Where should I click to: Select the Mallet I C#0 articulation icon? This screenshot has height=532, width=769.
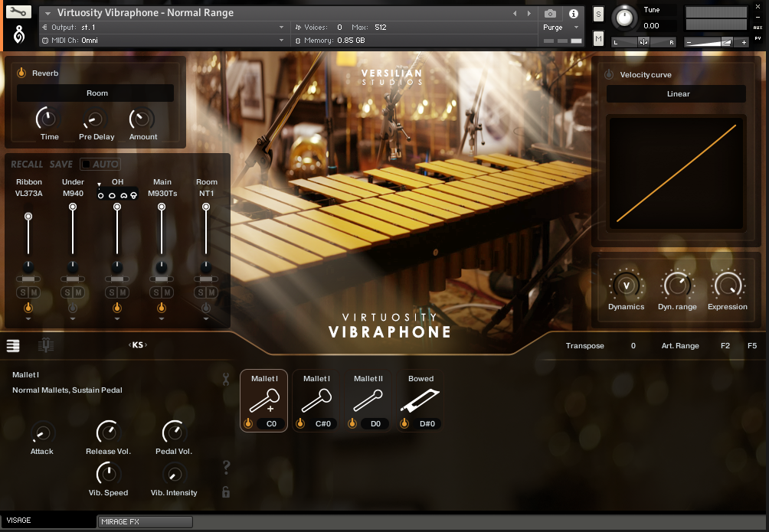tap(316, 400)
